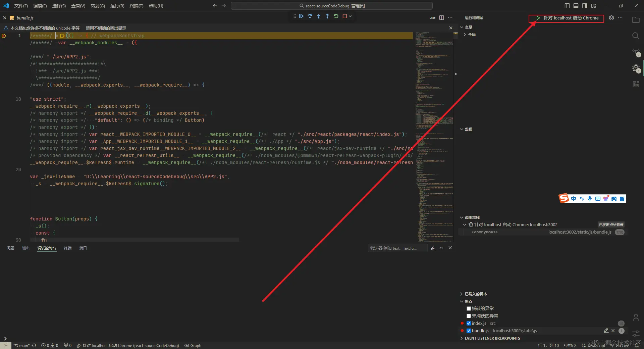Click the JSON icon in editor toolbar
The height and width of the screenshot is (349, 644).
tap(433, 18)
